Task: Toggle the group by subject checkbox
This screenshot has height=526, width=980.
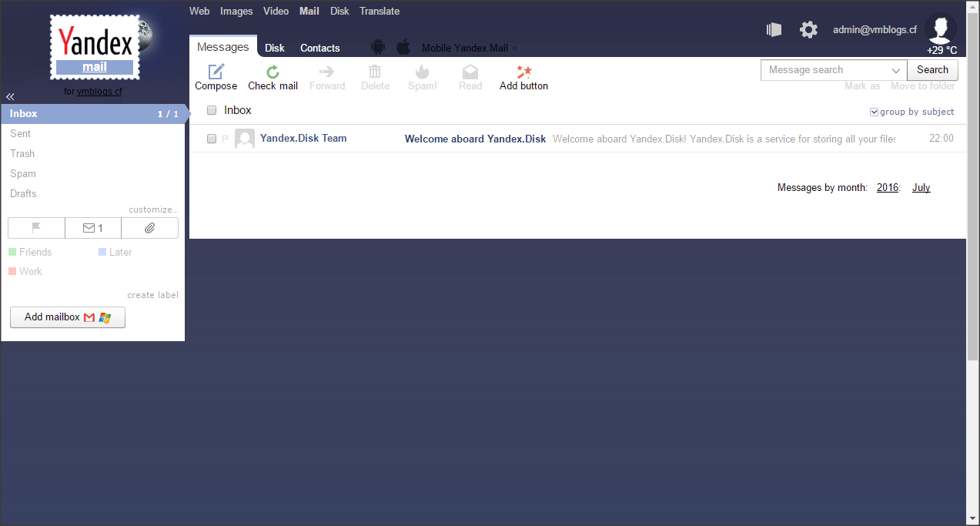Action: coord(874,112)
